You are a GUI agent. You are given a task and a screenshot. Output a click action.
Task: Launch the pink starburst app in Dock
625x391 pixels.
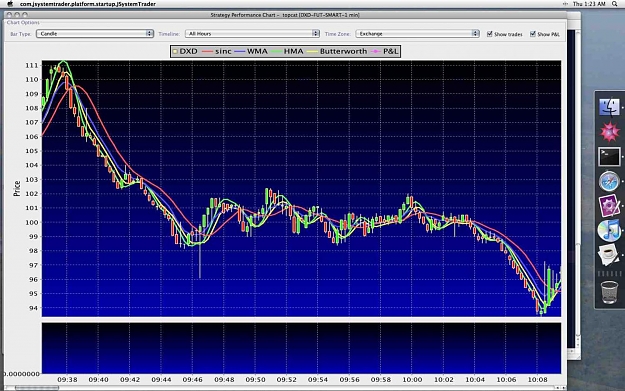(x=609, y=132)
